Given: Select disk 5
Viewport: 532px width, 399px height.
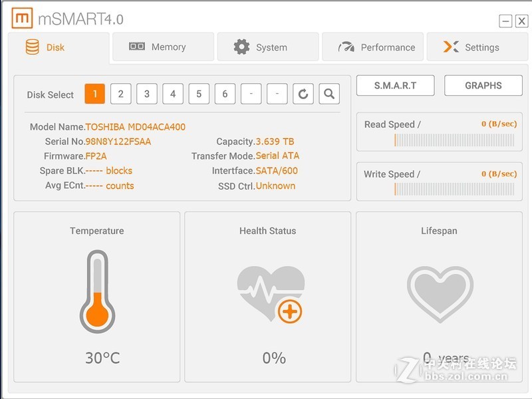Looking at the screenshot, I should [x=199, y=94].
